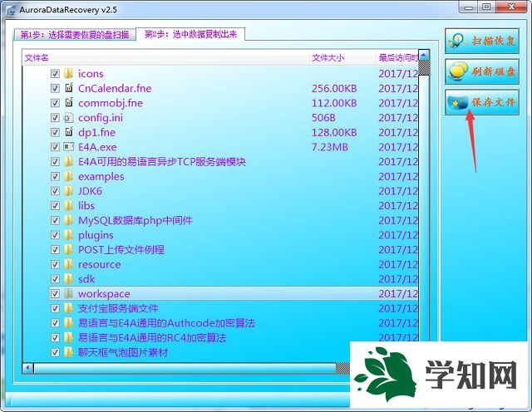Click the JDK6 folder icon
The image size is (532, 412).
click(x=68, y=191)
